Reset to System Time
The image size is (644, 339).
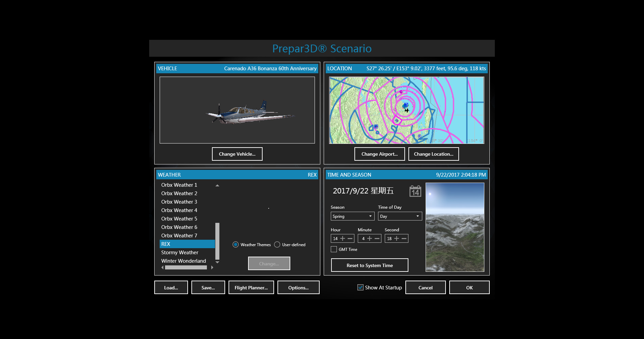pyautogui.click(x=370, y=265)
